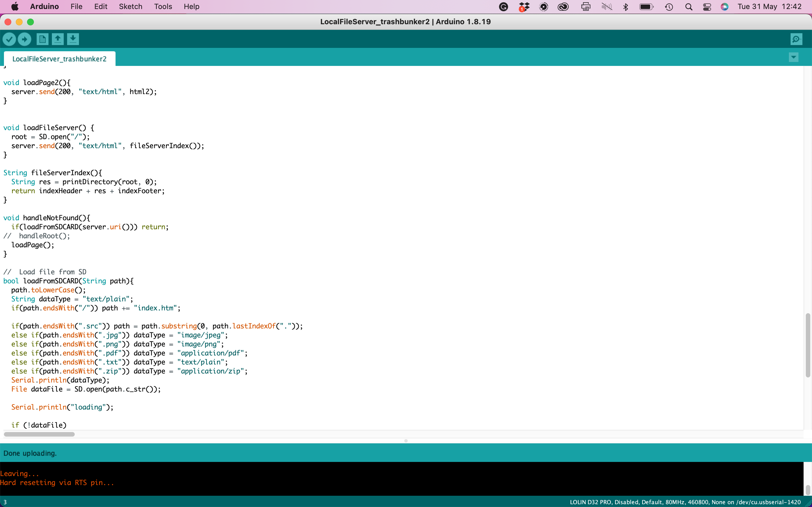Click the Save sketch down-arrow icon
The width and height of the screenshot is (812, 507).
click(x=73, y=39)
